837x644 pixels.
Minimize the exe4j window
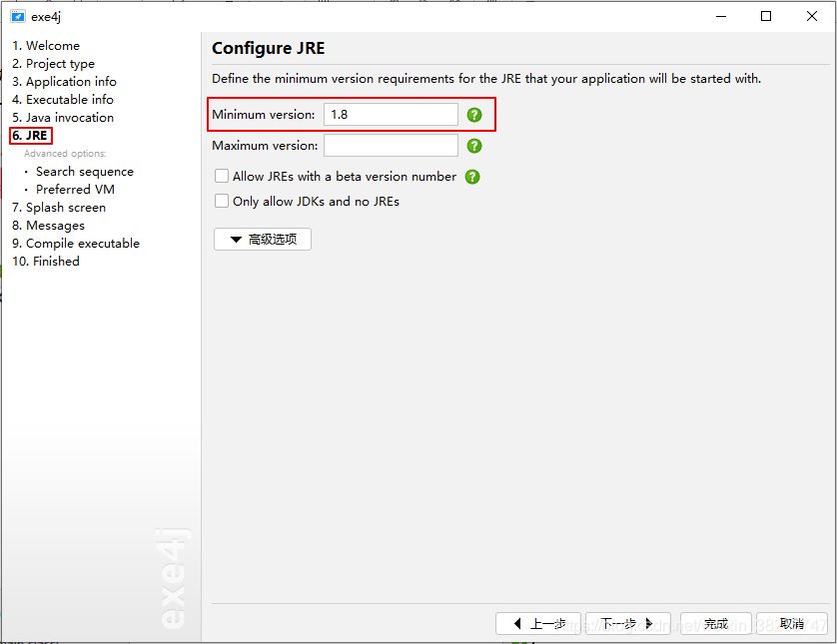point(721,17)
